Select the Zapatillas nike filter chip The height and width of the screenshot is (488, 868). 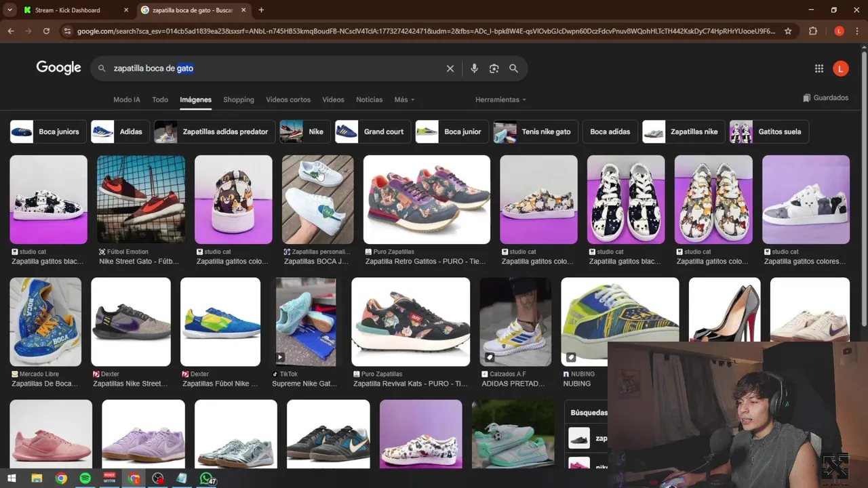click(683, 131)
